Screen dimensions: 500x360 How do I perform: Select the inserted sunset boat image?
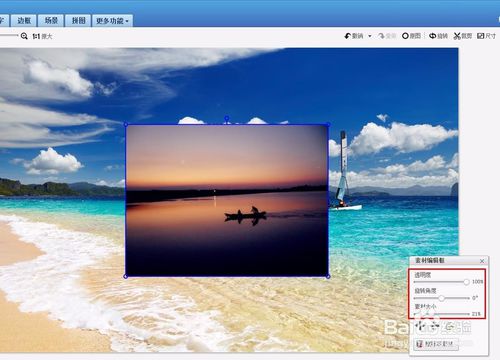(227, 201)
